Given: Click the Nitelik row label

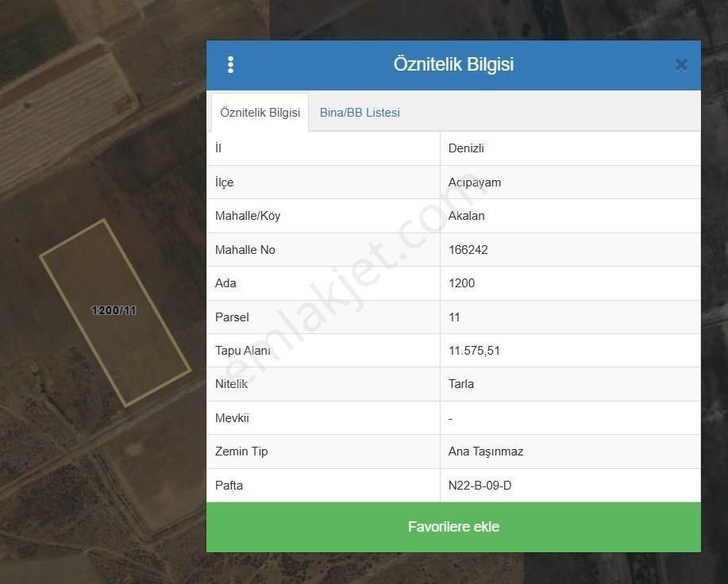Looking at the screenshot, I should 231,384.
